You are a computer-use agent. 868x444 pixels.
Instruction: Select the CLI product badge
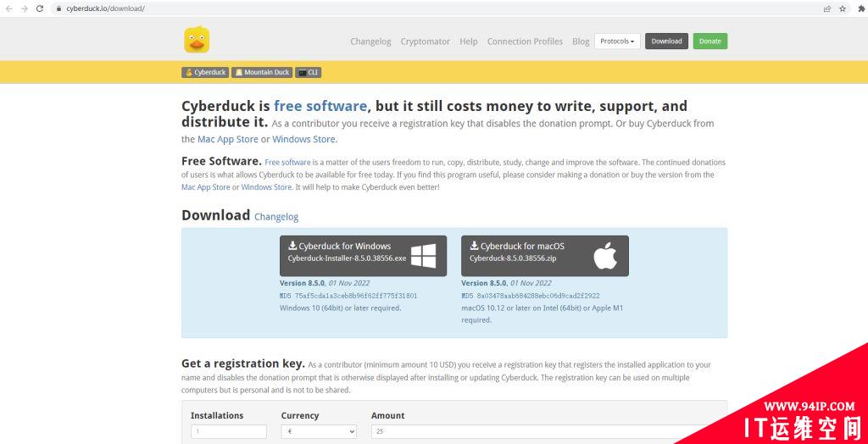[309, 73]
